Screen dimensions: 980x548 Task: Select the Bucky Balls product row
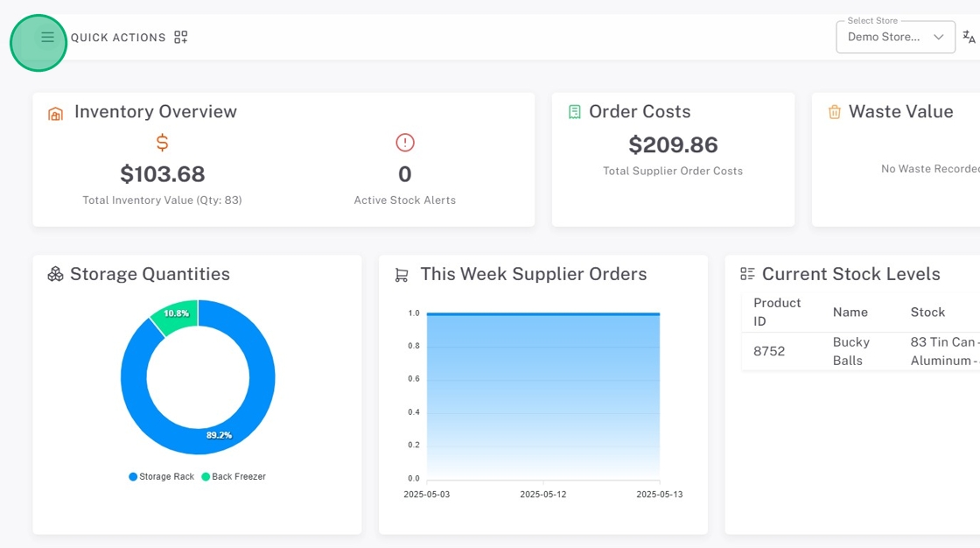click(850, 351)
